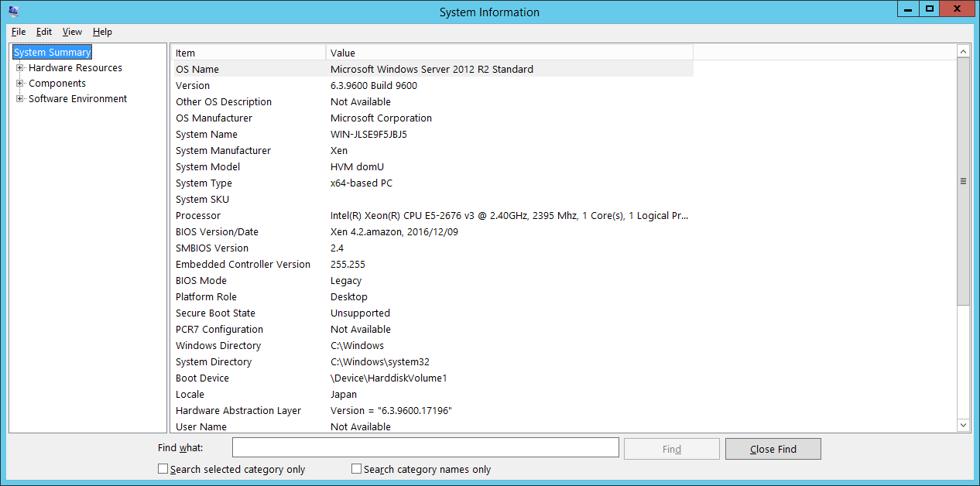980x486 pixels.
Task: Click inside the Find what text field
Action: point(425,448)
